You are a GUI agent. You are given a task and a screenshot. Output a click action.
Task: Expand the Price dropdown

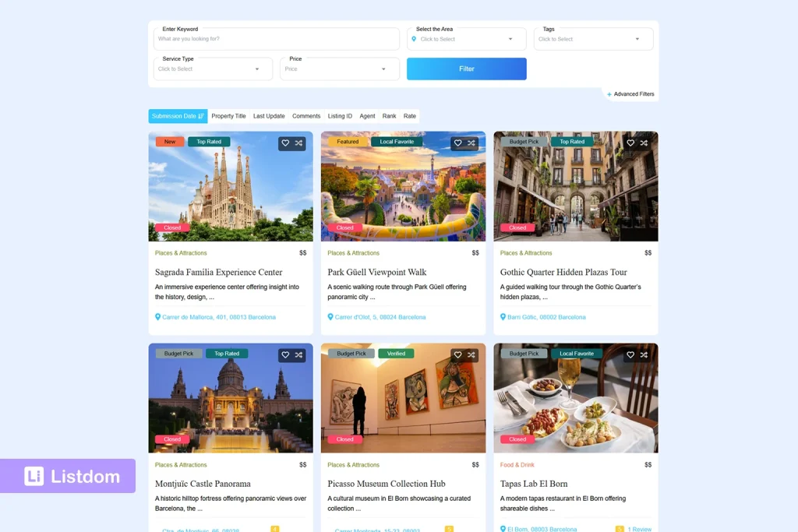click(x=340, y=69)
